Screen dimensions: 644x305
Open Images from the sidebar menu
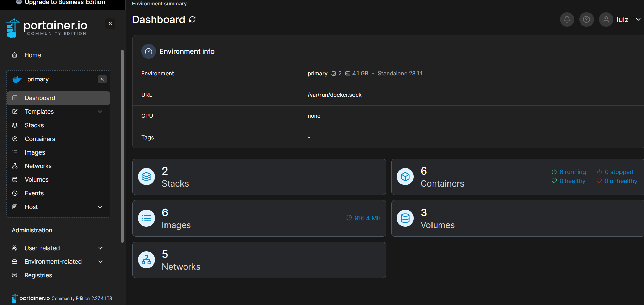[35, 152]
